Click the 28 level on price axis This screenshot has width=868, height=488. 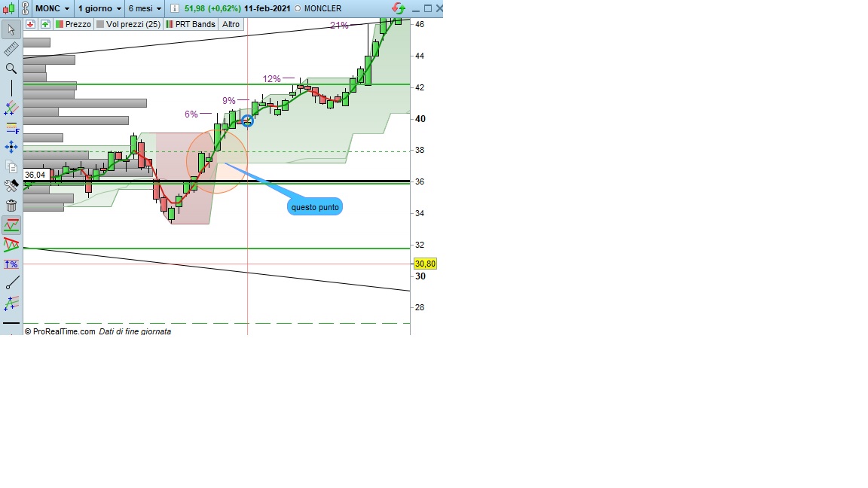click(x=420, y=307)
